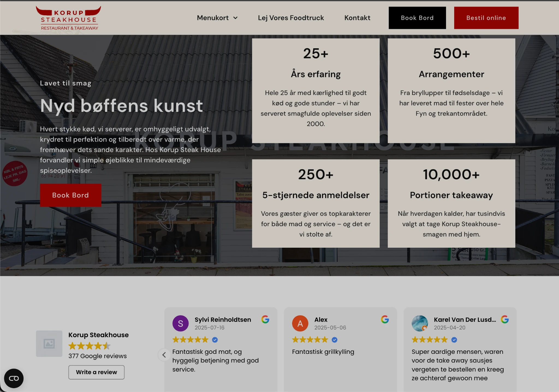
Task: Click the '10,000+' Portioner takeaway stat
Action: click(x=451, y=174)
